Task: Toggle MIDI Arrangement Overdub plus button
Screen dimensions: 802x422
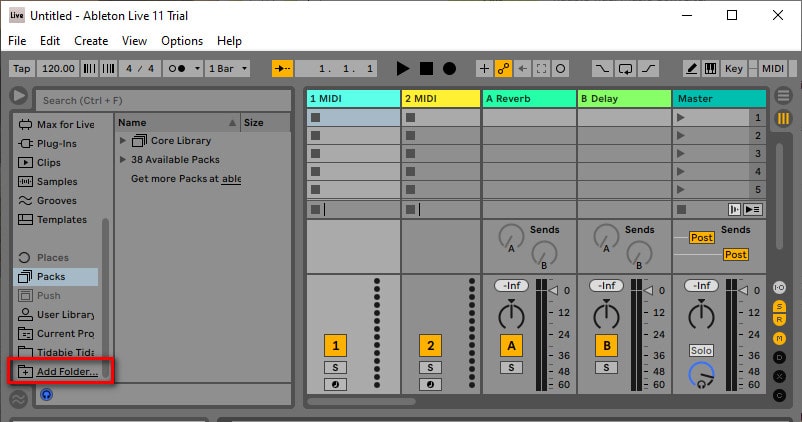Action: coord(484,69)
